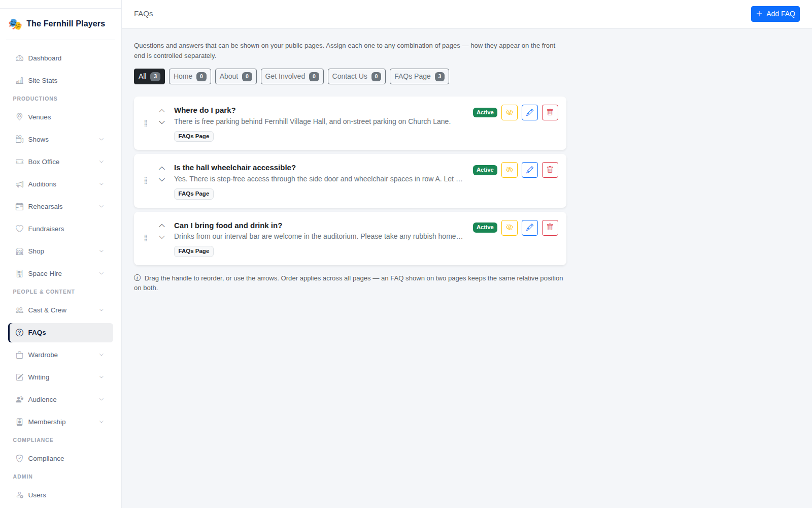Expand the Box Office submenu

click(x=60, y=162)
